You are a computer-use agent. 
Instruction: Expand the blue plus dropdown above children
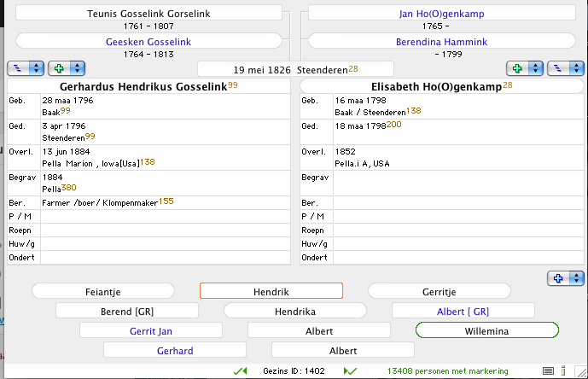pyautogui.click(x=578, y=278)
